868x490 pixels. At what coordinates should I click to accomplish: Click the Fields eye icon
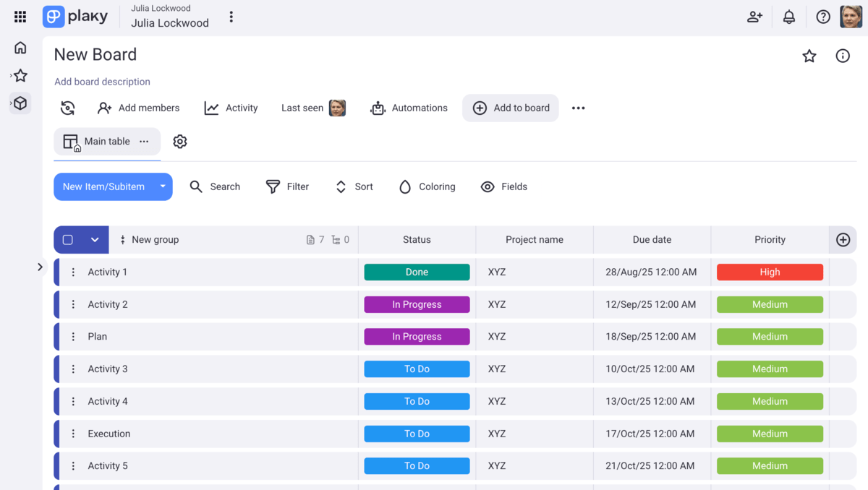pos(488,186)
